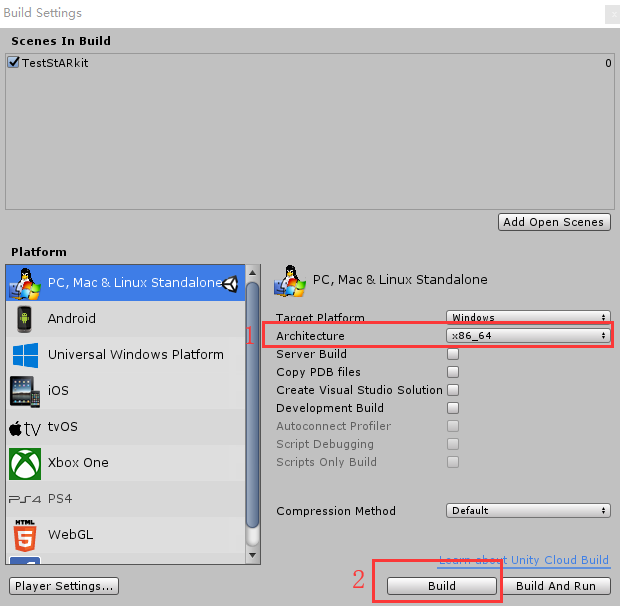The width and height of the screenshot is (620, 606).
Task: Click the iOS devices icon
Action: pos(25,391)
